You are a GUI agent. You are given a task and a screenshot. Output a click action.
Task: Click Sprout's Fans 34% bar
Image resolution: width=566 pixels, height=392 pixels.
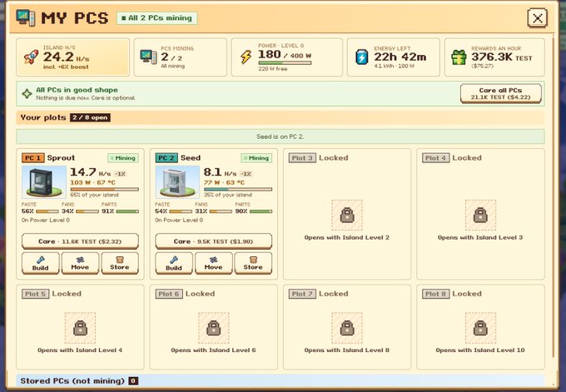[x=87, y=211]
